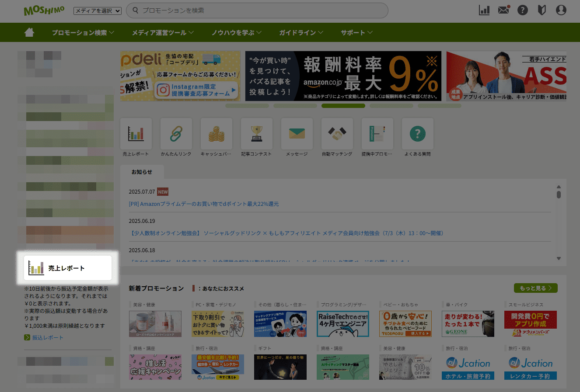Open the MOSHIMO logo home page
This screenshot has height=392, width=580.
pos(44,10)
